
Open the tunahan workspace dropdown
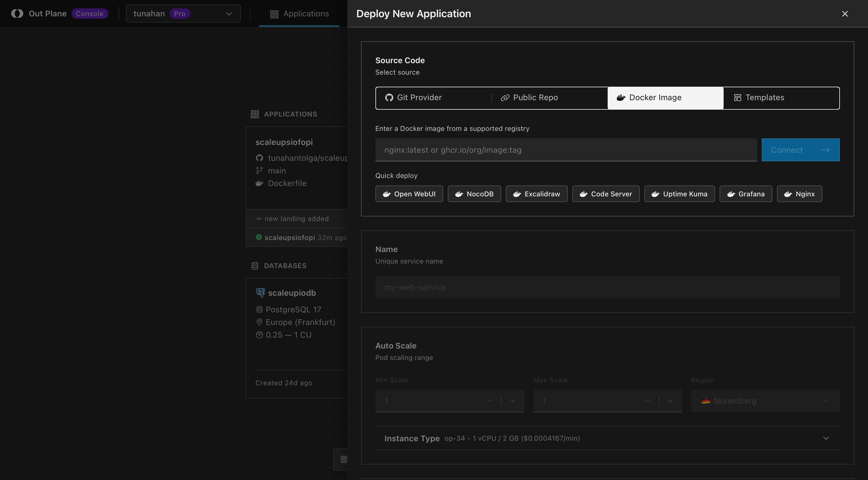pos(183,13)
